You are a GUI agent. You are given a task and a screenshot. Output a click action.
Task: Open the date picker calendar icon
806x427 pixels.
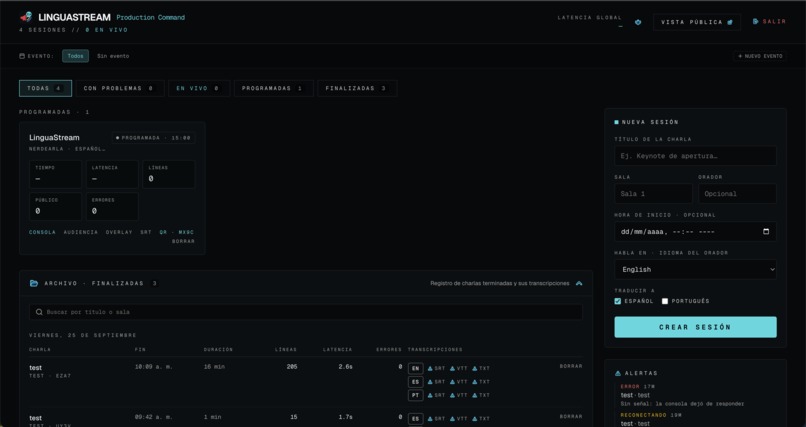766,231
